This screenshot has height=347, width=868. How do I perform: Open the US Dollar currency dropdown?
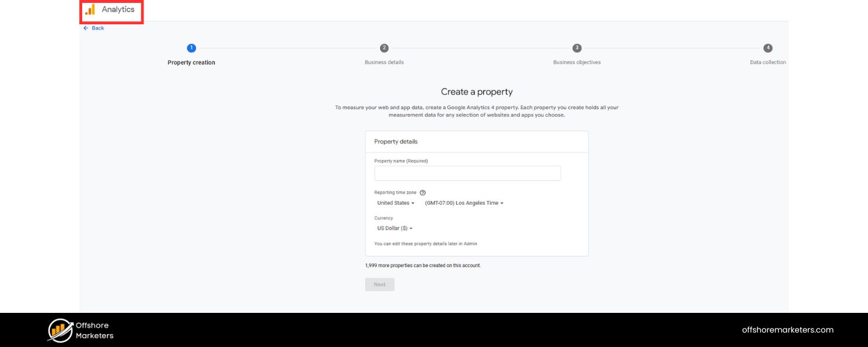point(393,228)
